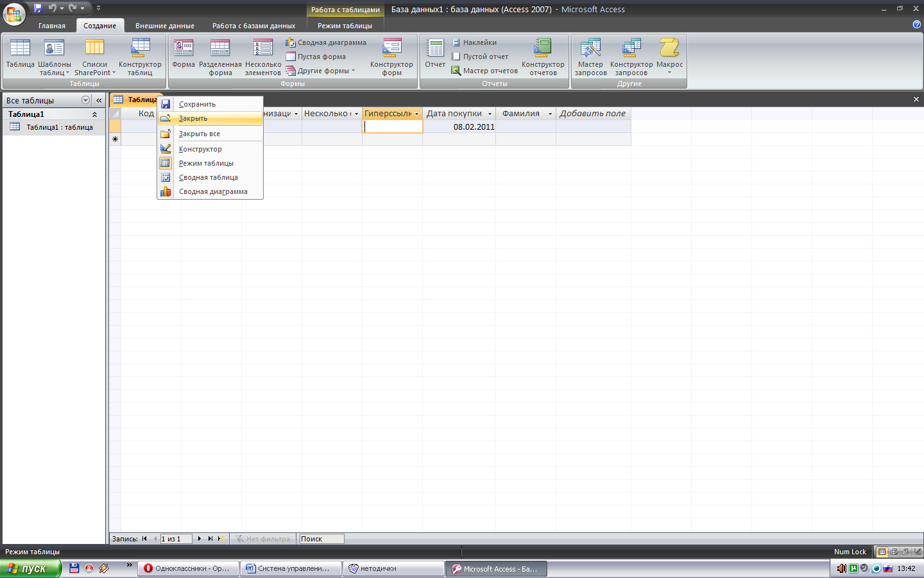Close the table document with X
The width and height of the screenshot is (924, 578).
point(916,100)
